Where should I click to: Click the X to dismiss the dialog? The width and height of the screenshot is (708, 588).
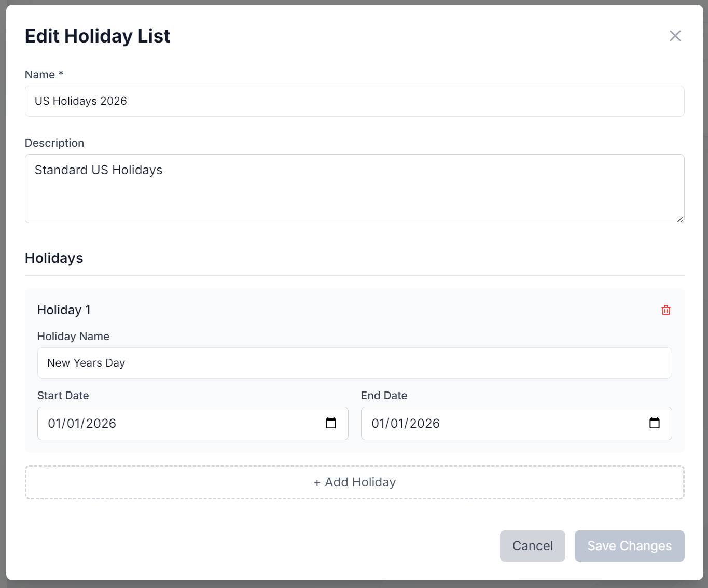(675, 36)
